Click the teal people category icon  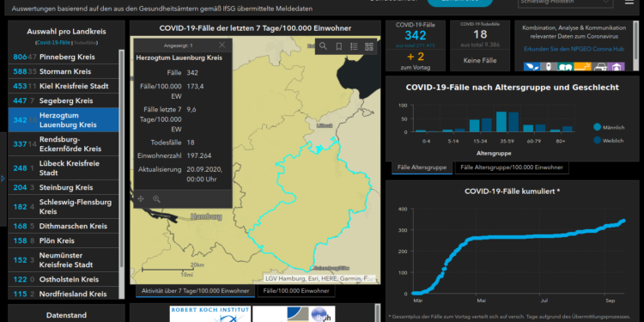tap(565, 66)
